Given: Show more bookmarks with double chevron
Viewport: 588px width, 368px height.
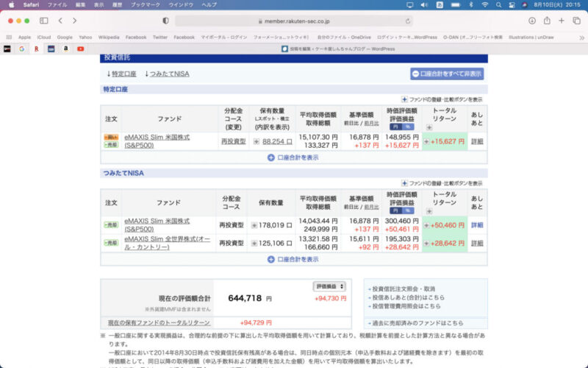Looking at the screenshot, I should [581, 38].
